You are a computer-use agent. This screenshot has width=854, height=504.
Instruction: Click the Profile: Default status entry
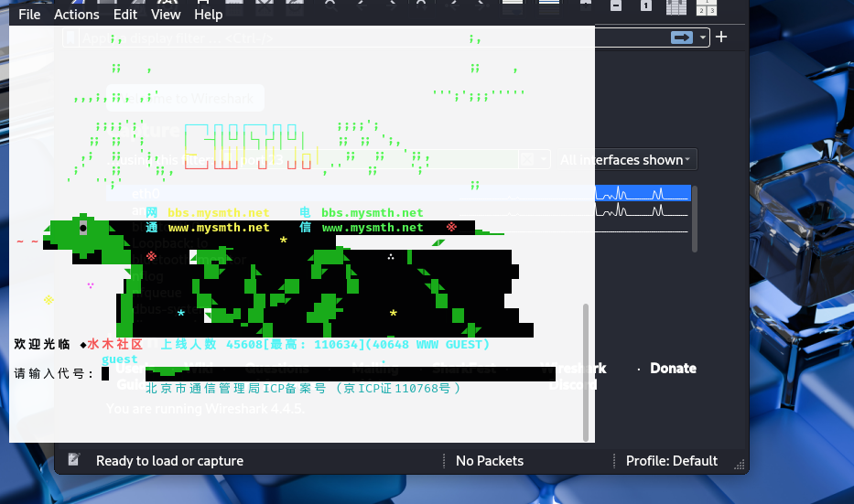pos(672,461)
